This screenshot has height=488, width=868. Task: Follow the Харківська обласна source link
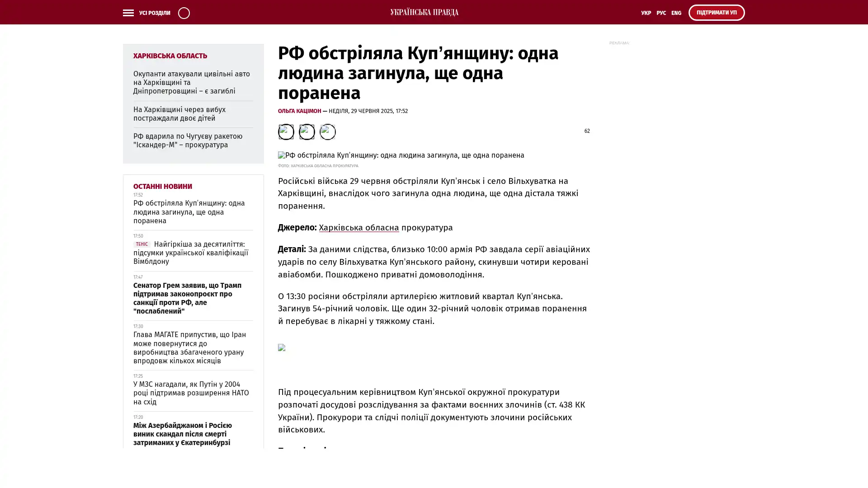pyautogui.click(x=359, y=228)
